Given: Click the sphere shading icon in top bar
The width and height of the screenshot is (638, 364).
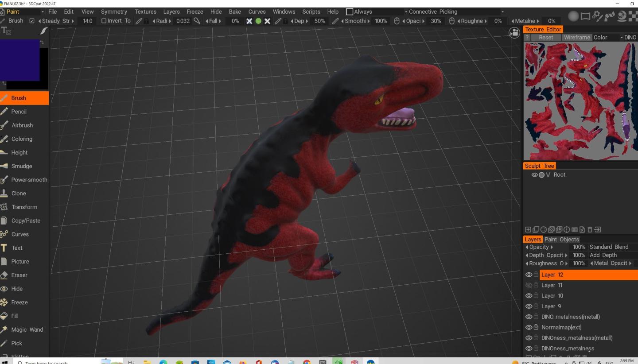Looking at the screenshot, I should click(573, 16).
